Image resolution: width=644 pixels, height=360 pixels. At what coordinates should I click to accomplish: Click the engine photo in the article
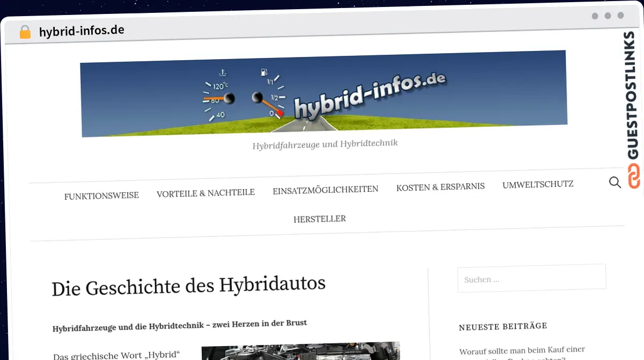(x=301, y=351)
